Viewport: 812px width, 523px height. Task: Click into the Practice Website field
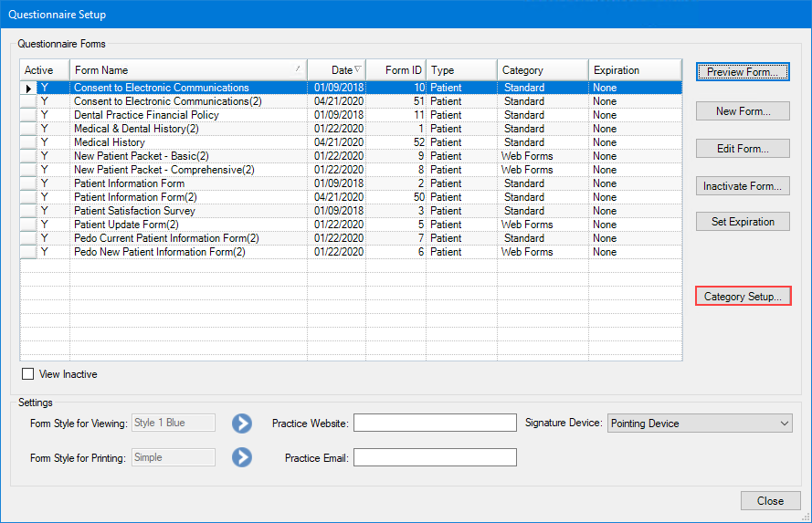435,423
